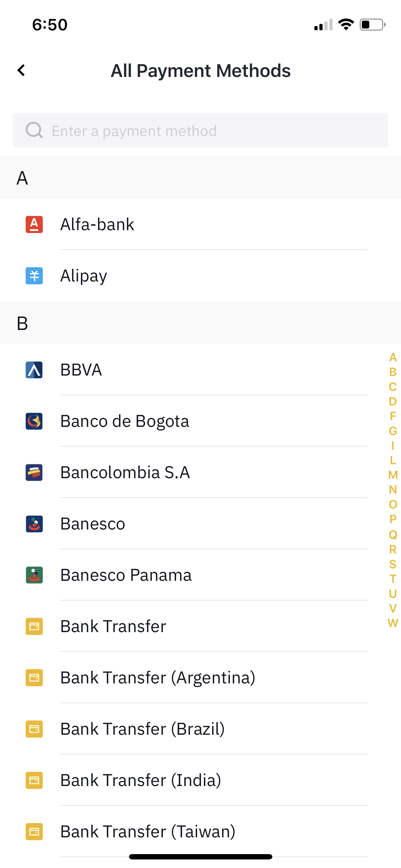Select Banesco payment method
The image size is (401, 868).
pyautogui.click(x=200, y=524)
